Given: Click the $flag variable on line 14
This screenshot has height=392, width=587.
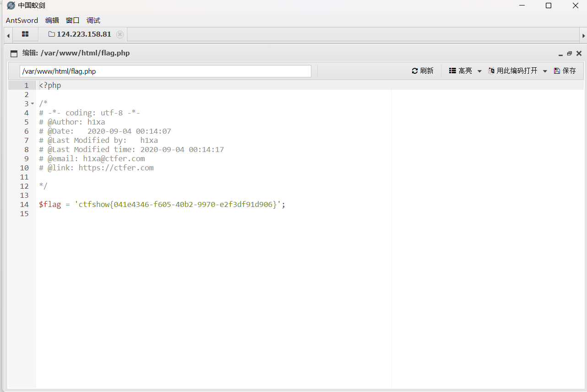Looking at the screenshot, I should pos(50,205).
